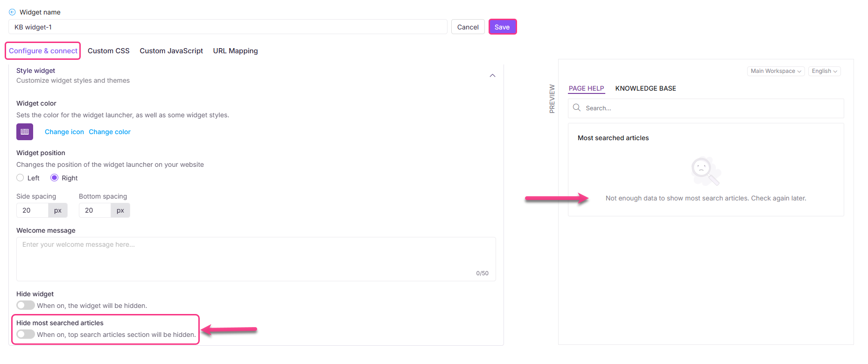The height and width of the screenshot is (364, 868).
Task: Click the Change icon link
Action: click(x=64, y=132)
